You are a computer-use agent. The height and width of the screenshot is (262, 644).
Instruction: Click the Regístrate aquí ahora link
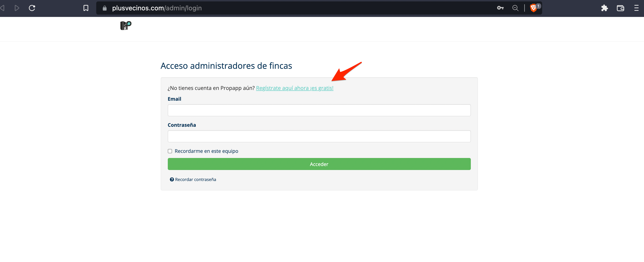295,88
